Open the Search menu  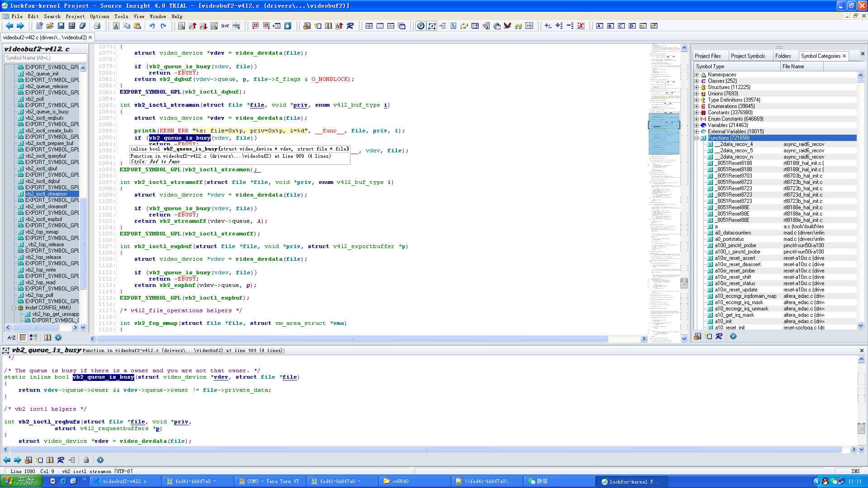point(52,16)
